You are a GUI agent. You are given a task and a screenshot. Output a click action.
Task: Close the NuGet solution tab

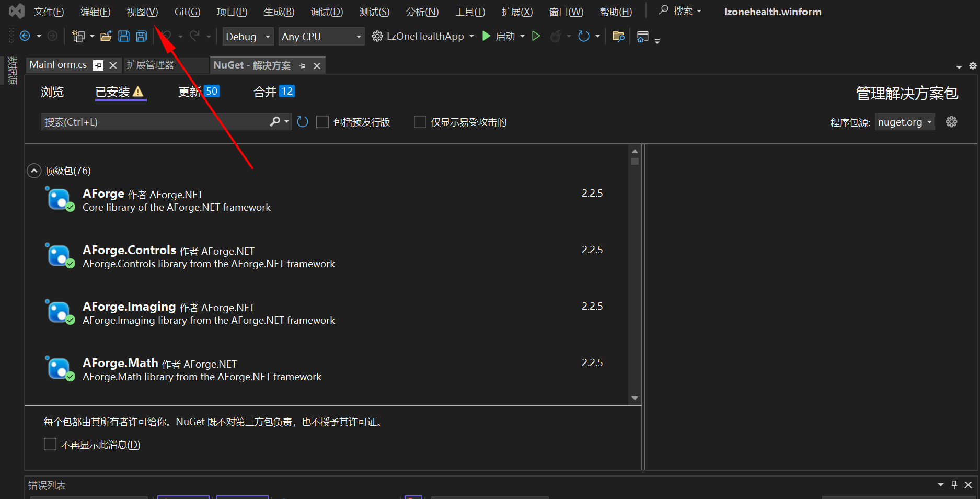click(x=317, y=66)
